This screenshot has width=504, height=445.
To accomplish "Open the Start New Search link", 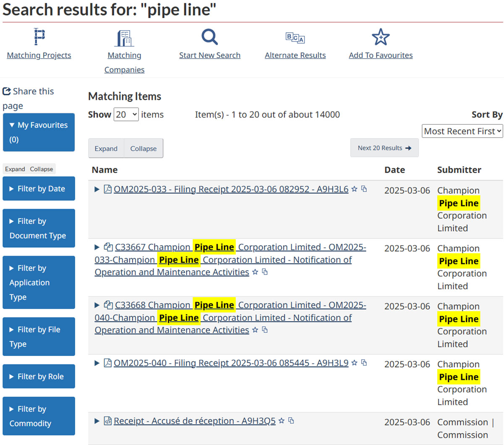I will point(210,55).
